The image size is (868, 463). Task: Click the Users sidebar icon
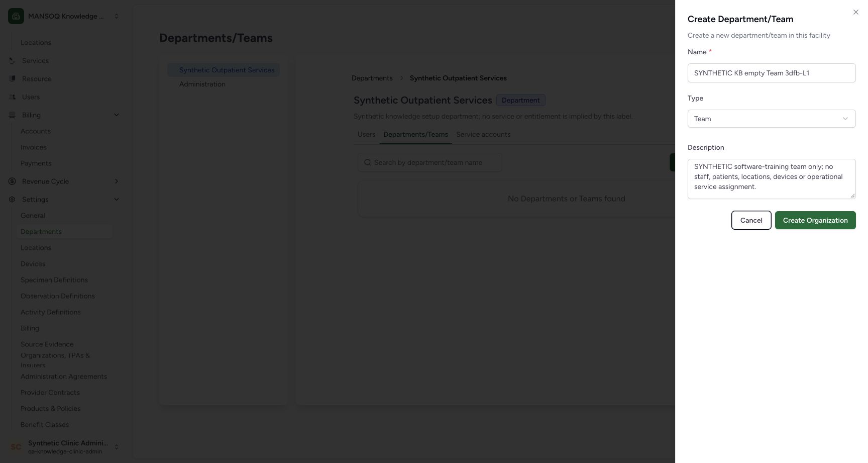[x=12, y=97]
